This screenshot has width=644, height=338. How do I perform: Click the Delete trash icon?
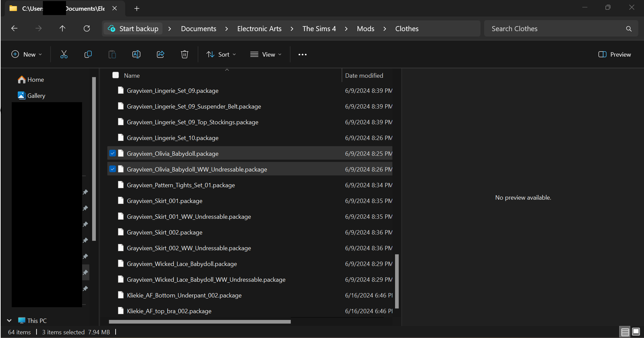coord(185,54)
